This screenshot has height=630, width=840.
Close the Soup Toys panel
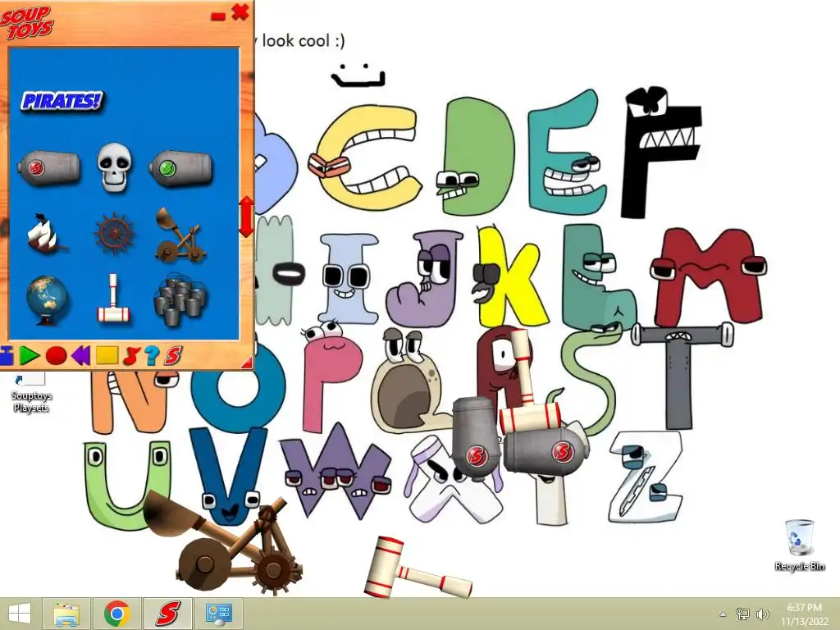[240, 12]
